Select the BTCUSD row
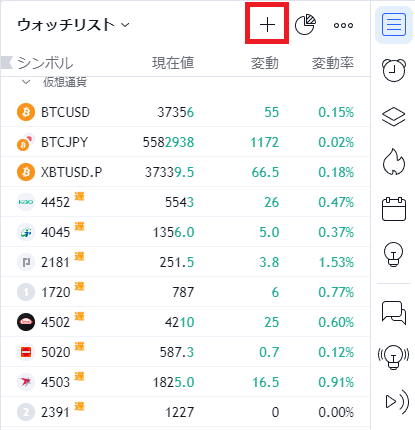This screenshot has height=430, width=415. point(185,112)
